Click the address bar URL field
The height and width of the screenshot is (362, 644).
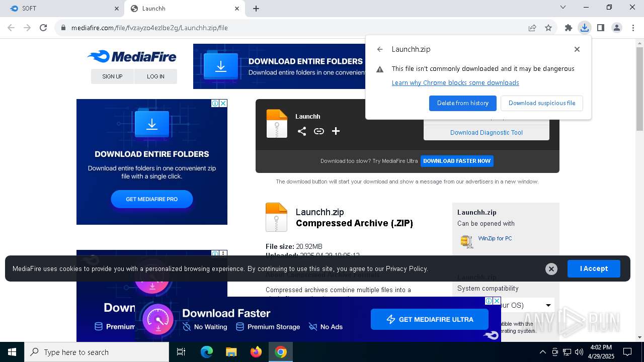pyautogui.click(x=297, y=28)
